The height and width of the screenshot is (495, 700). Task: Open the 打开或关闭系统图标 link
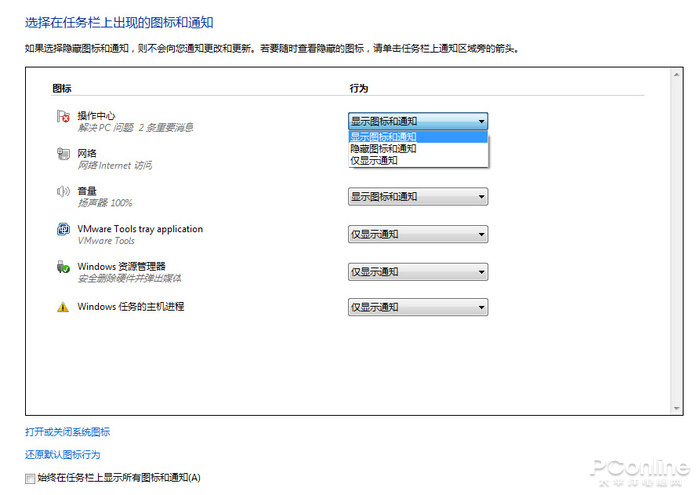[67, 432]
